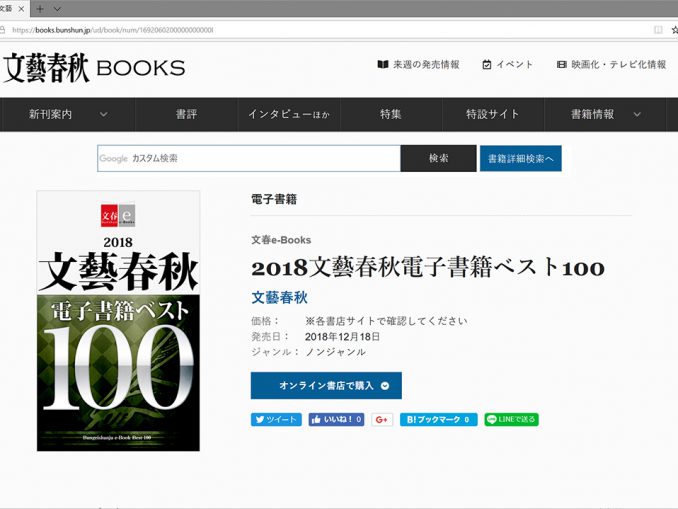Screen dimensions: 678x509
Task: Expand the down-arrow on オンライン書店で購入
Action: [x=385, y=386]
